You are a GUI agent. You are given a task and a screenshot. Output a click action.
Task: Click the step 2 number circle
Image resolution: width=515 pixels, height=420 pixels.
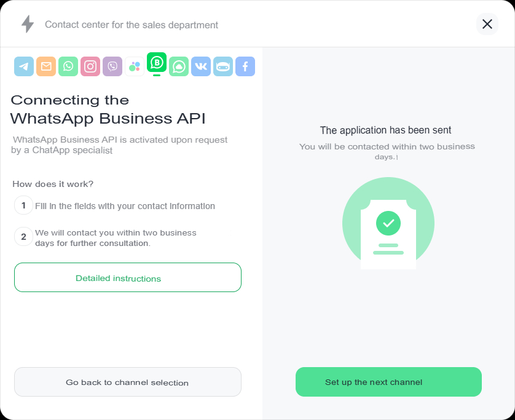click(23, 237)
